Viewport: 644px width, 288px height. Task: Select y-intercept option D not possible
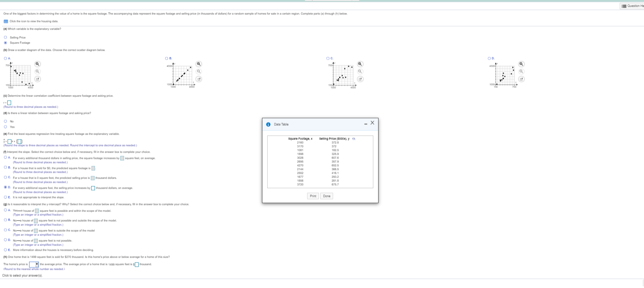pyautogui.click(x=6, y=240)
